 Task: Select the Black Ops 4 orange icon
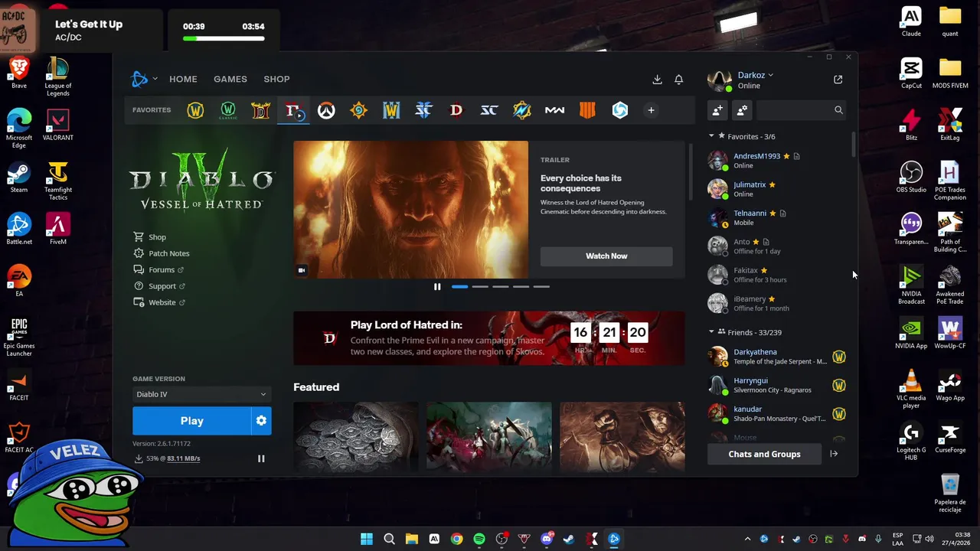pyautogui.click(x=587, y=110)
